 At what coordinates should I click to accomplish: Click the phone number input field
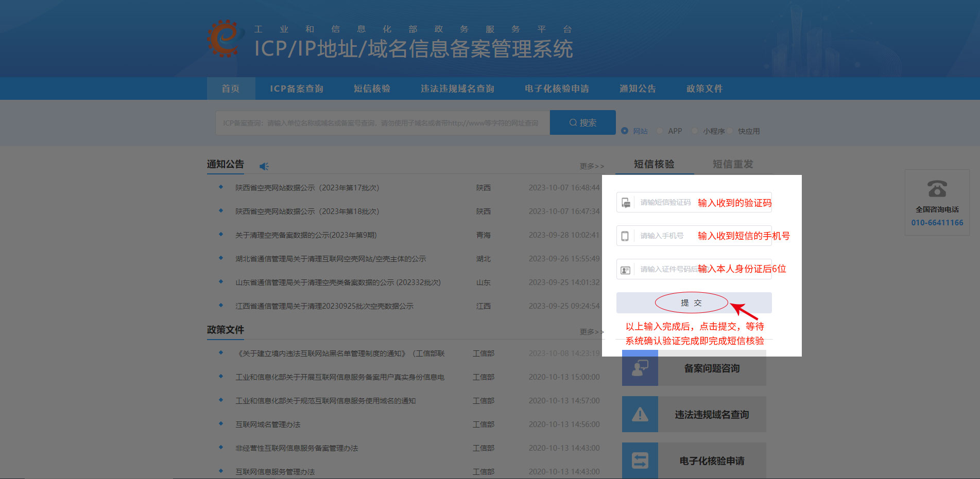coord(664,236)
